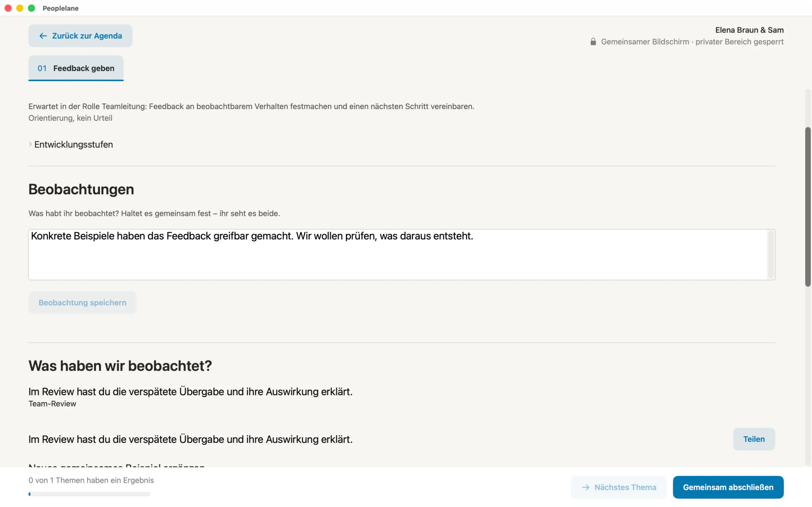The height and width of the screenshot is (507, 812).
Task: Select the 01 Feedback geben tab
Action: click(x=76, y=68)
